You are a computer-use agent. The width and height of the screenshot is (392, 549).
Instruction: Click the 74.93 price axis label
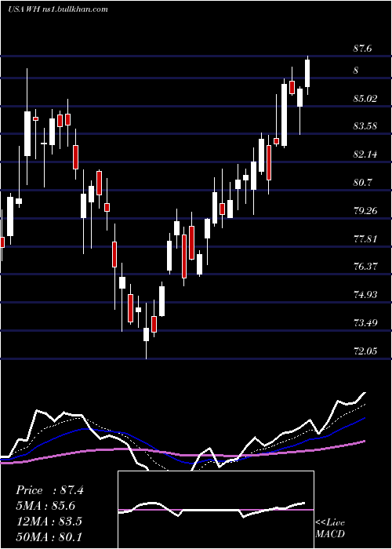pyautogui.click(x=365, y=294)
